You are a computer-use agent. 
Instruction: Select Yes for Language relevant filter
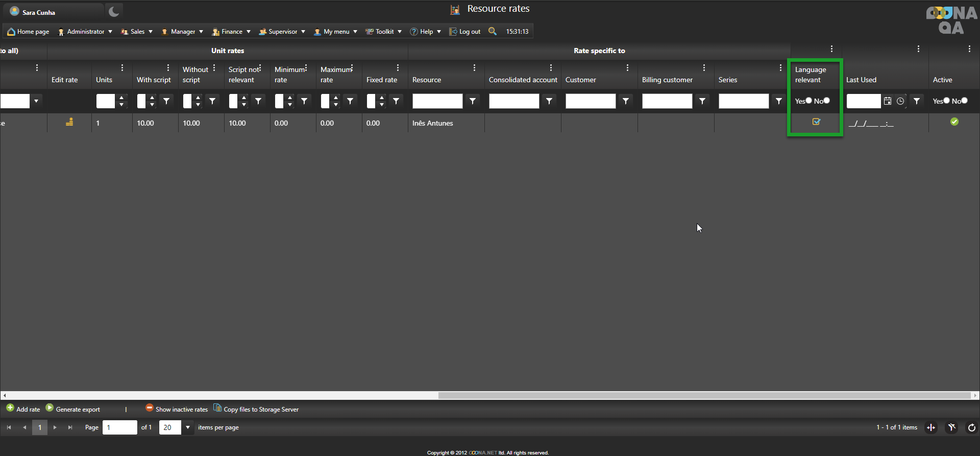808,101
